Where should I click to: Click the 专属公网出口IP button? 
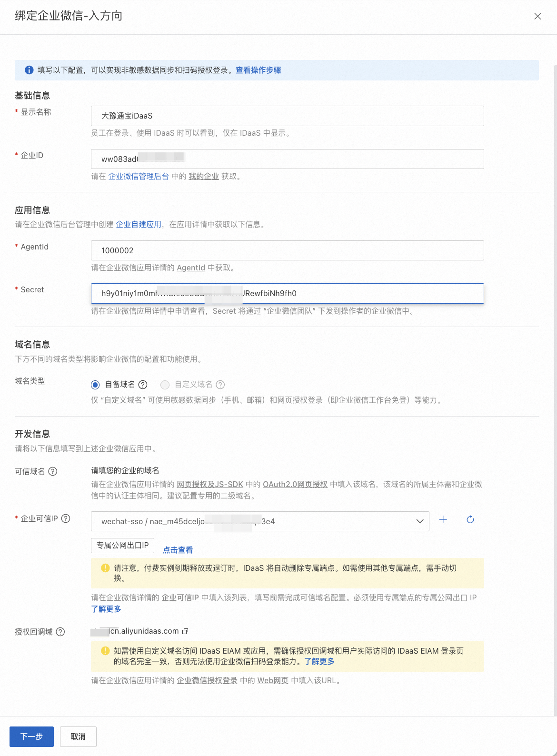click(122, 545)
